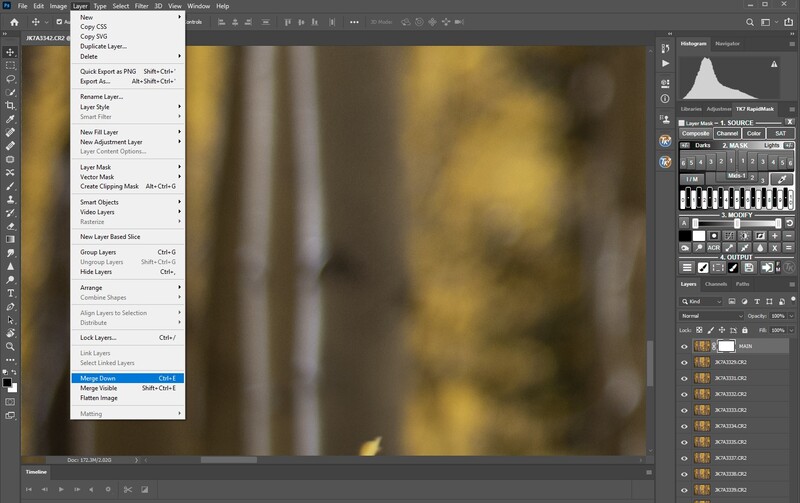The height and width of the screenshot is (503, 800).
Task: Click the Share icon at top right
Action: click(788, 22)
